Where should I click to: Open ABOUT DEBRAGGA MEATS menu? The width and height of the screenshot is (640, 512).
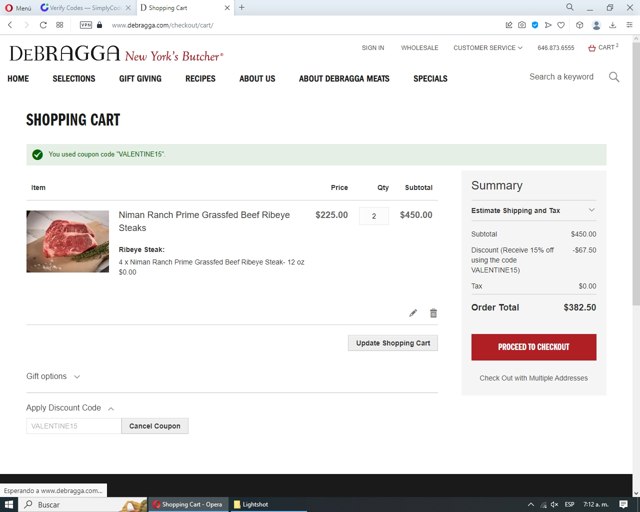[344, 78]
